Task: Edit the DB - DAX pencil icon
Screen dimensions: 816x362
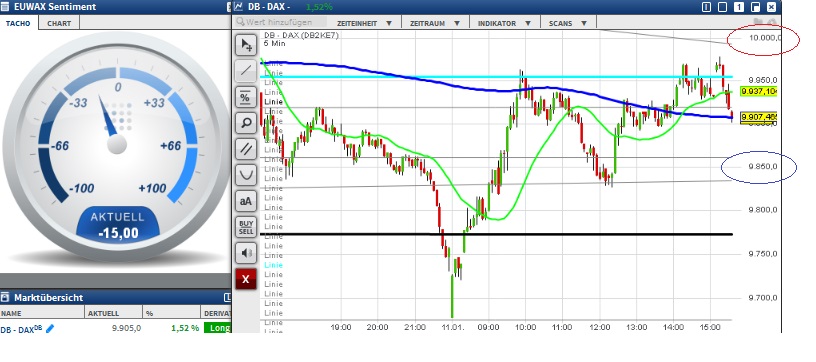Action: (x=50, y=328)
